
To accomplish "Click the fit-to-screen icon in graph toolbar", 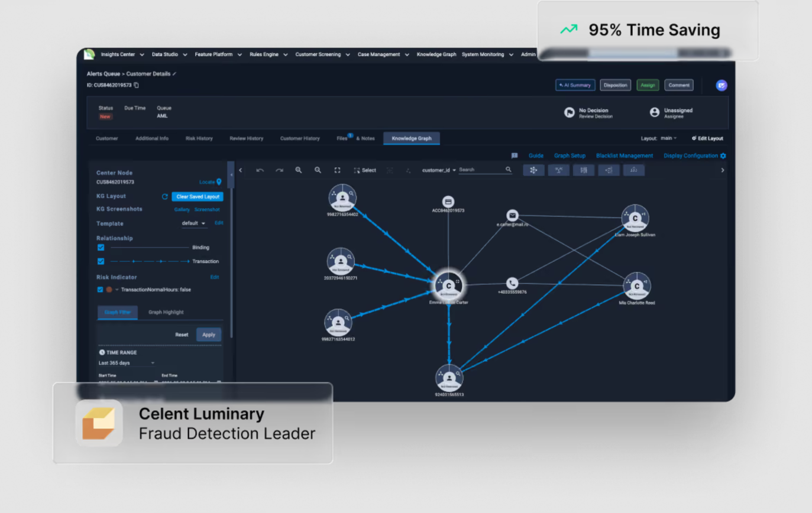I will [338, 170].
